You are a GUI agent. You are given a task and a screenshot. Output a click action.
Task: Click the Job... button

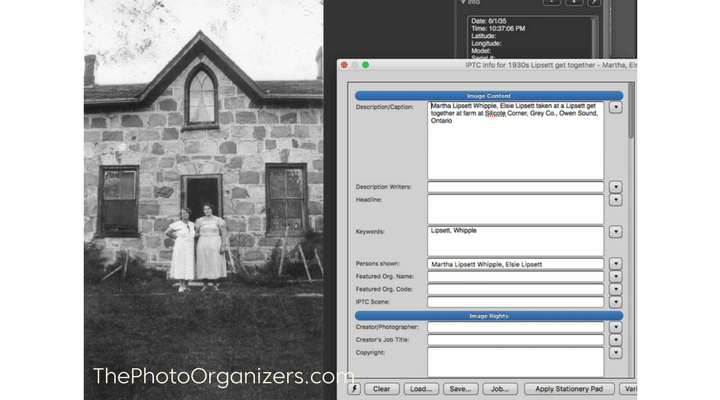[x=500, y=389]
